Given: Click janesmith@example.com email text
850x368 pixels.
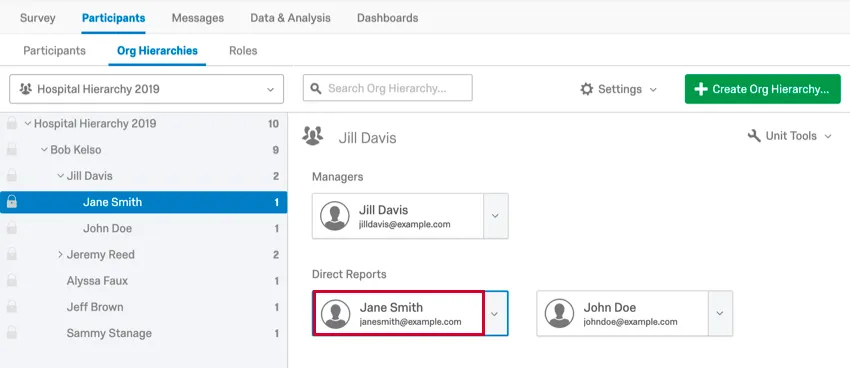Looking at the screenshot, I should pos(410,321).
